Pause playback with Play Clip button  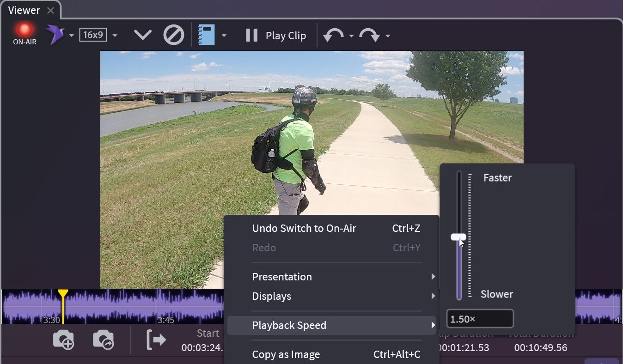pyautogui.click(x=276, y=36)
